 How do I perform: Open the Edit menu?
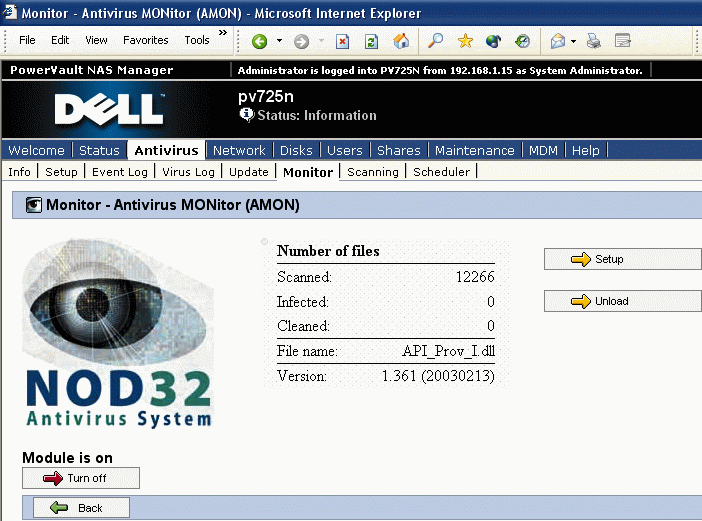[60, 40]
